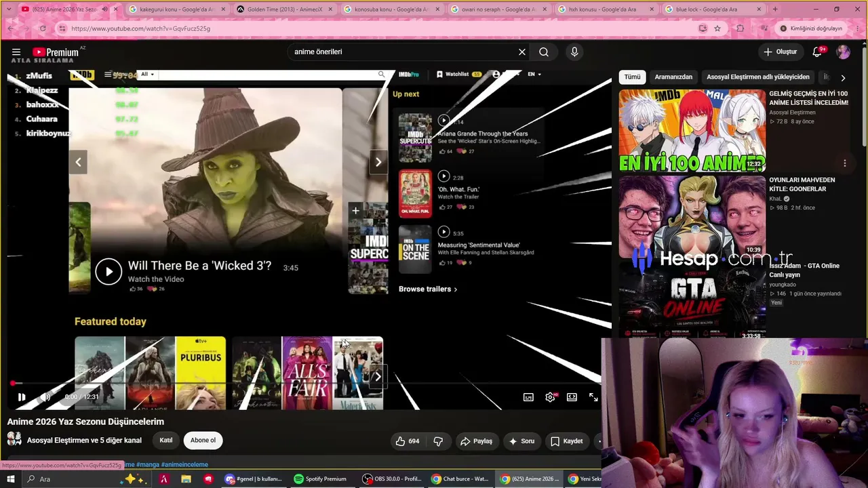The height and width of the screenshot is (488, 868).
Task: Toggle subtitles on the player
Action: [x=528, y=397]
